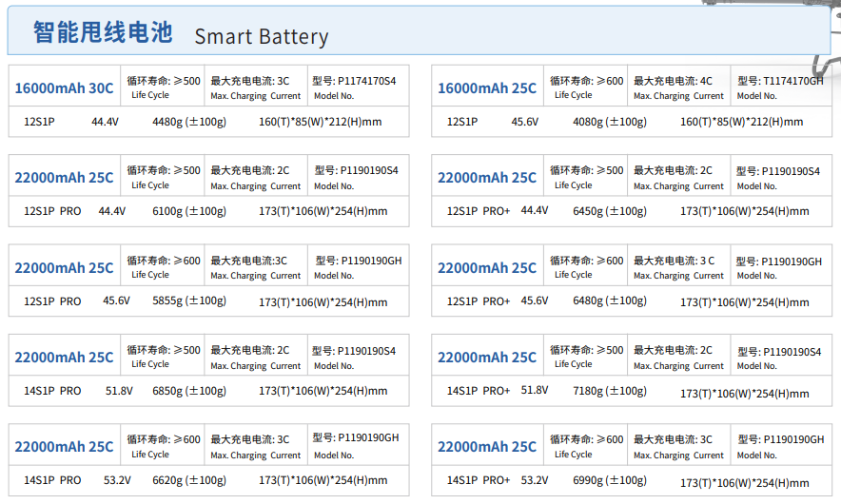The image size is (841, 504).
Task: Click '12S1P PRO' in the 6100g row
Action: click(x=52, y=211)
